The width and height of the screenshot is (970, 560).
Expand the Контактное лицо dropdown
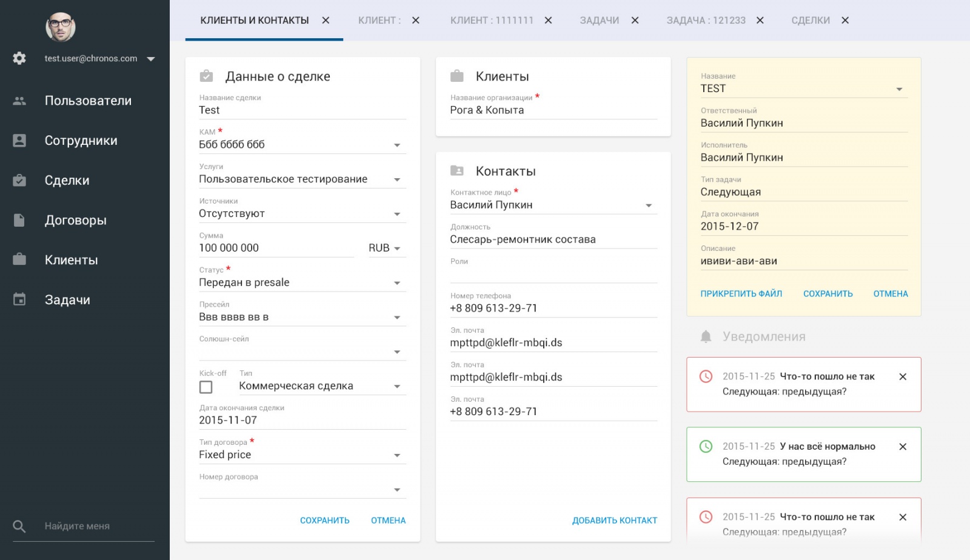649,205
